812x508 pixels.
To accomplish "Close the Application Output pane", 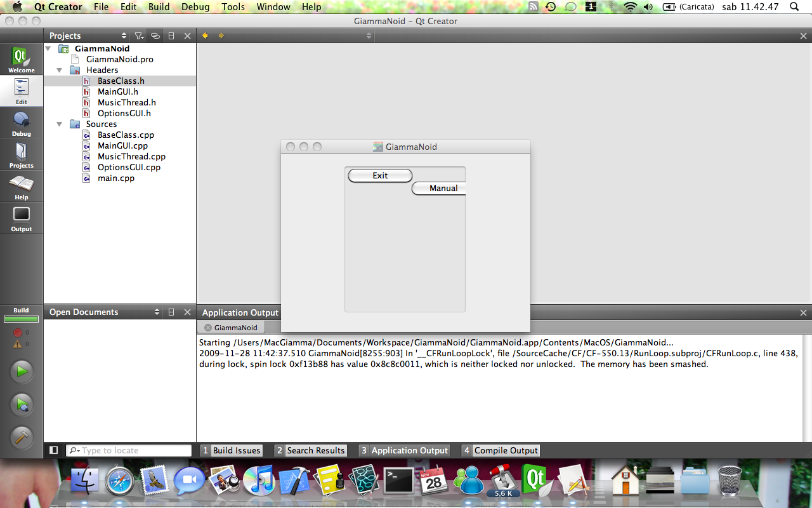I will pyautogui.click(x=803, y=312).
